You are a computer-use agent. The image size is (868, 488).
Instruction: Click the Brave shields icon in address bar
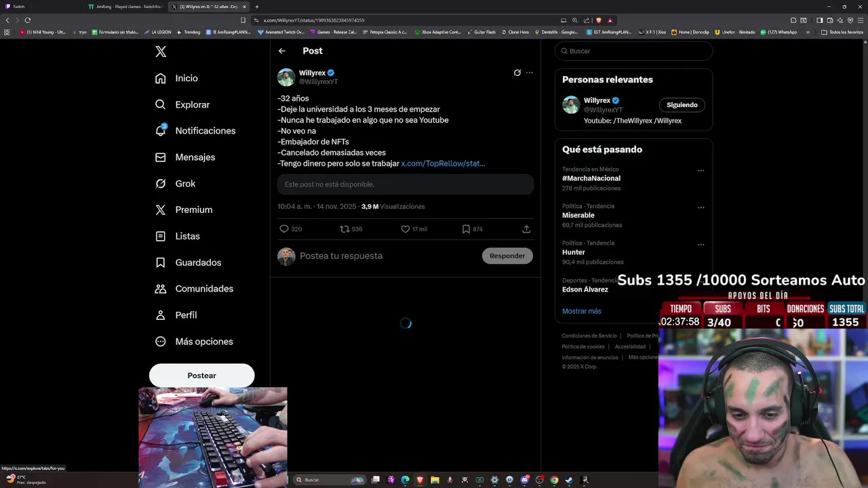click(x=599, y=20)
